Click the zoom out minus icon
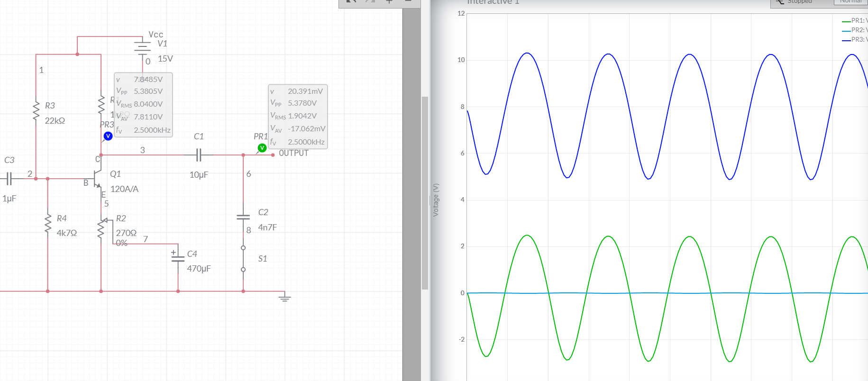The height and width of the screenshot is (381, 868). [x=408, y=2]
